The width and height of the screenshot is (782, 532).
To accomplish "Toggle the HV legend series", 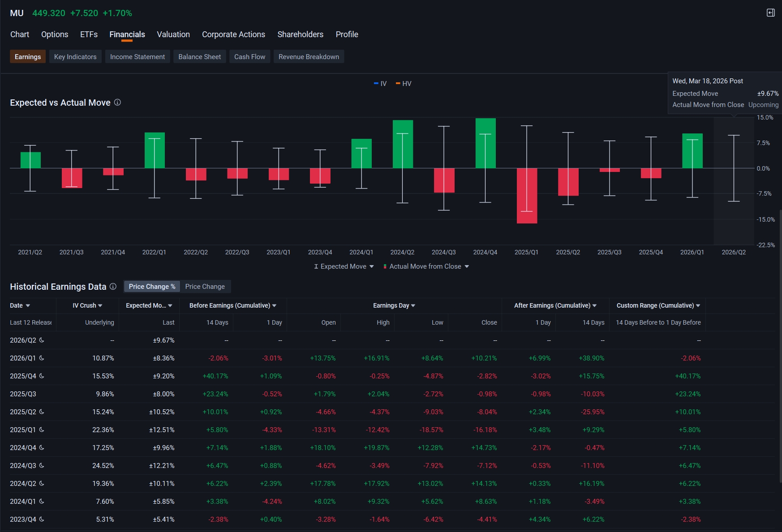I will pos(404,84).
